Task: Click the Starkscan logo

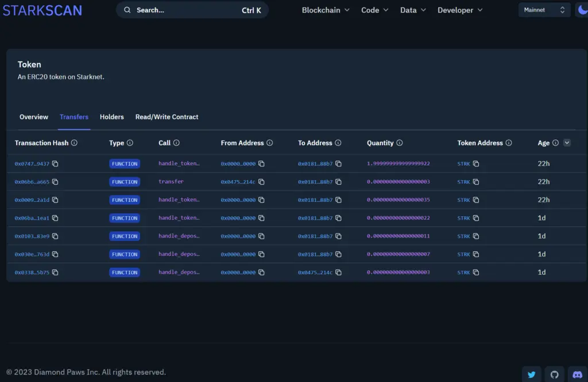Action: point(42,10)
